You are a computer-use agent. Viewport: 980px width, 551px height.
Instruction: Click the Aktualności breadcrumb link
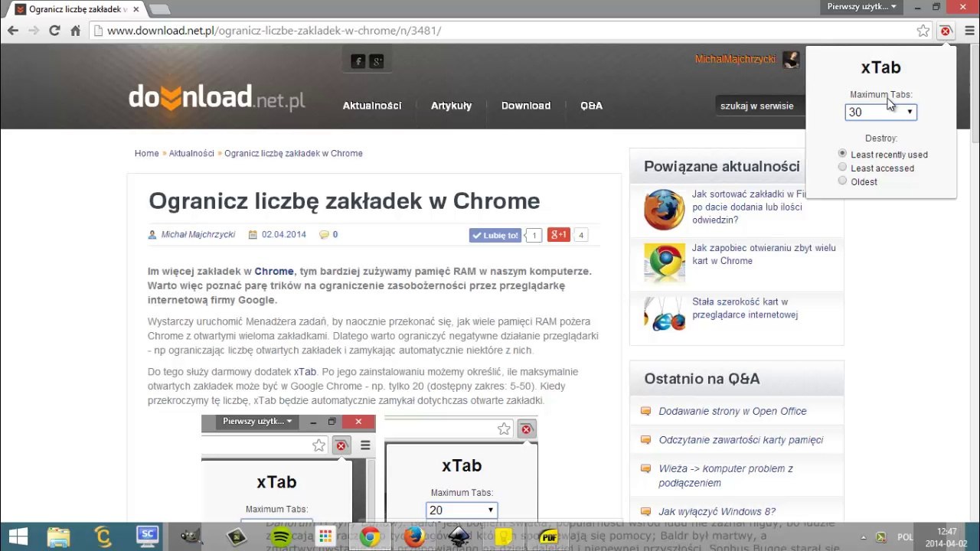tap(191, 153)
